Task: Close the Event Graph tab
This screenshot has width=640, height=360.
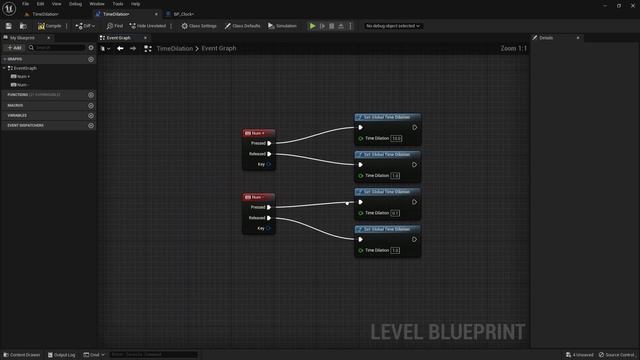Action: pos(145,38)
